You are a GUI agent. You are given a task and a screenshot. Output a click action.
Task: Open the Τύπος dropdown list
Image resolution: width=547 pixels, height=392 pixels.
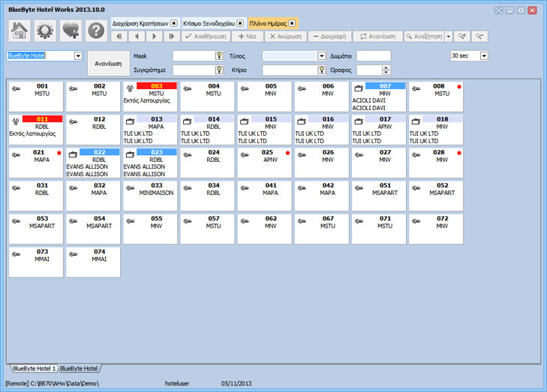pos(322,56)
